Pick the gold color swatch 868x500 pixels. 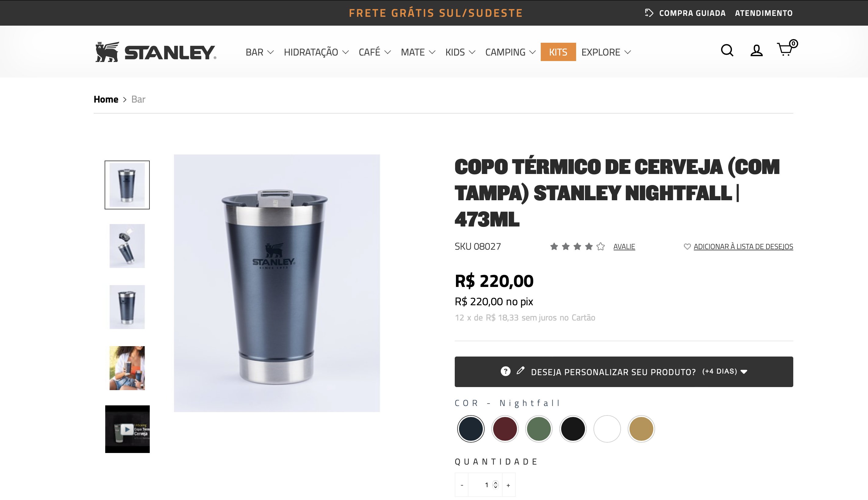pyautogui.click(x=641, y=429)
